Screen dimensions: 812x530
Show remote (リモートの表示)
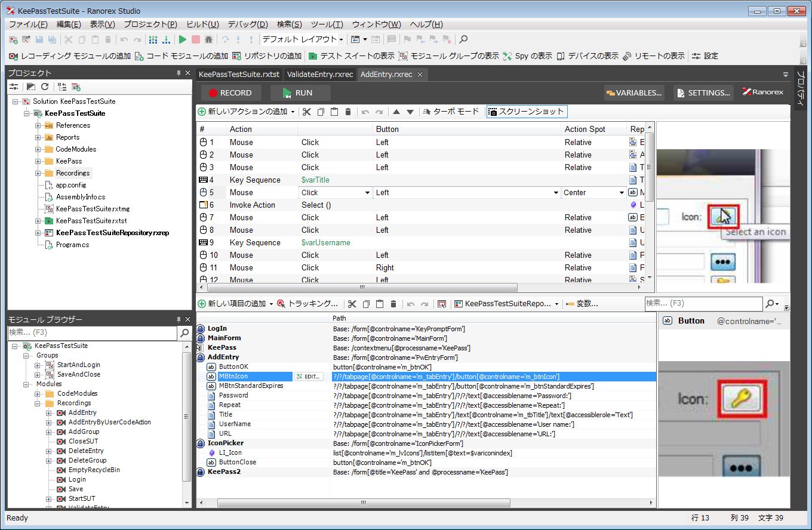point(654,56)
